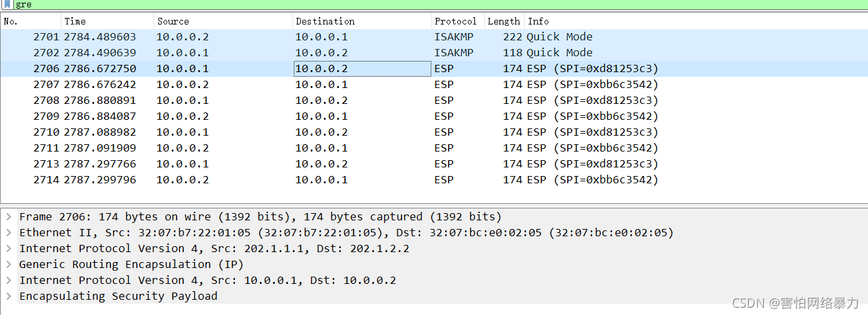Expand the Encapsulating Security Payload row
The height and width of the screenshot is (315, 868).
click(9, 296)
